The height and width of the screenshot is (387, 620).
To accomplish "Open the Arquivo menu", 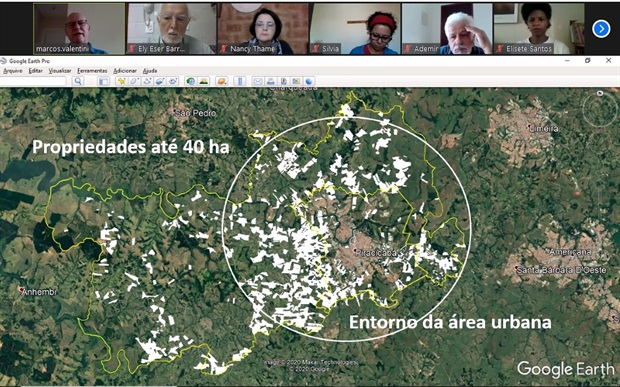I will (13, 71).
